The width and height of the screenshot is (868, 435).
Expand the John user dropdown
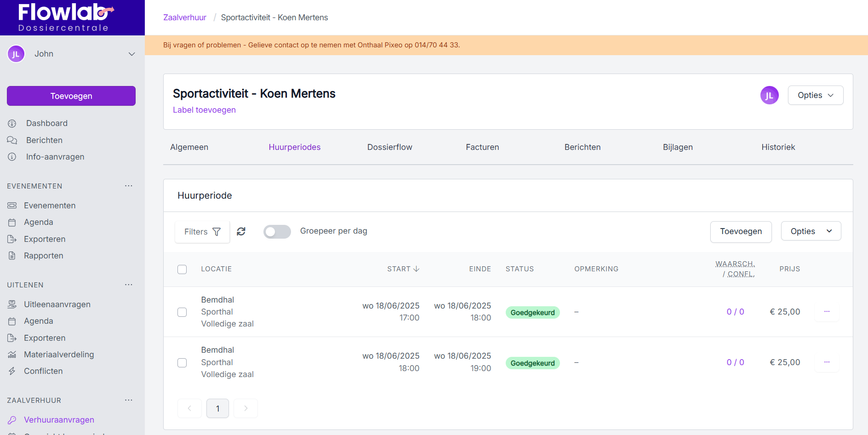pyautogui.click(x=131, y=54)
